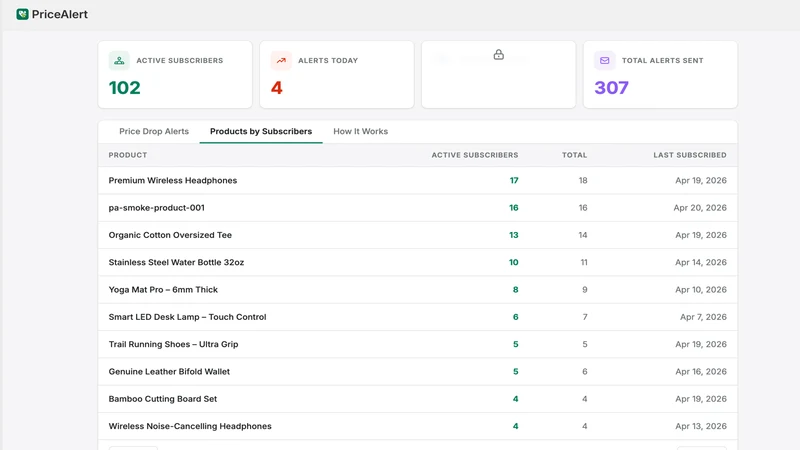Select Yoga Mat Pro – 6mm Thick name

click(x=163, y=290)
